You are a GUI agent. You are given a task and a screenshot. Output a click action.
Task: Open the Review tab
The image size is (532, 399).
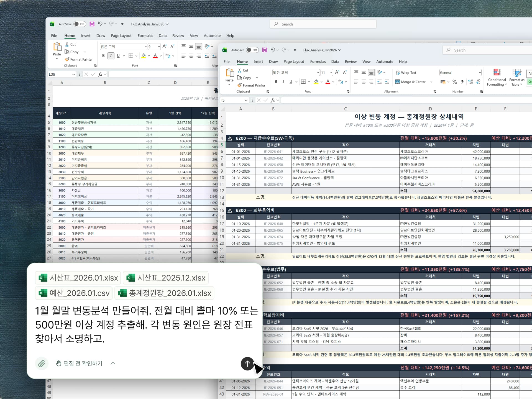[x=351, y=62]
